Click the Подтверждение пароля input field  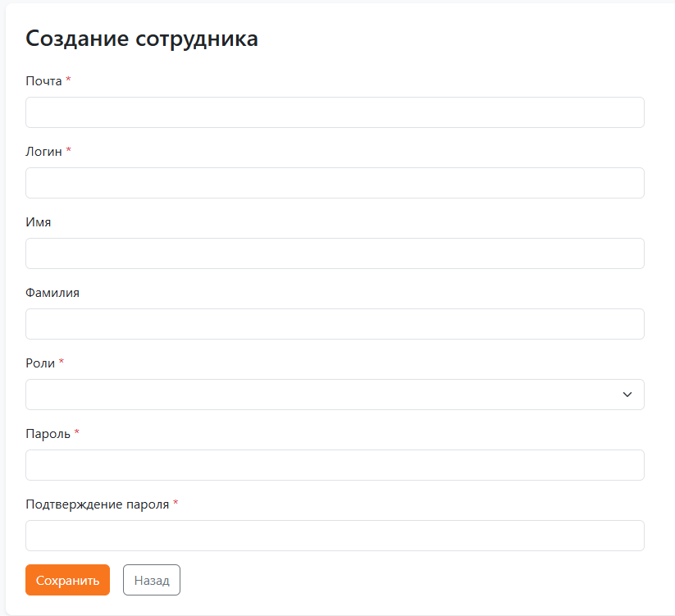click(x=335, y=536)
